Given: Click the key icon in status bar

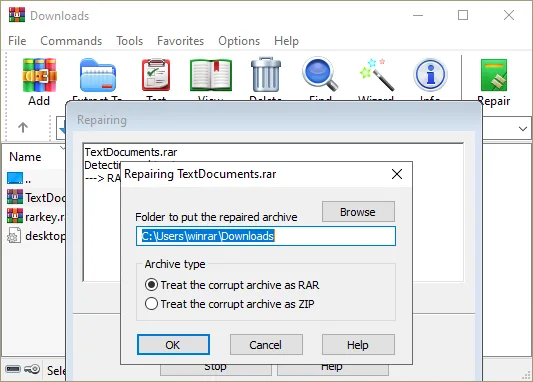Looking at the screenshot, I should [32, 369].
